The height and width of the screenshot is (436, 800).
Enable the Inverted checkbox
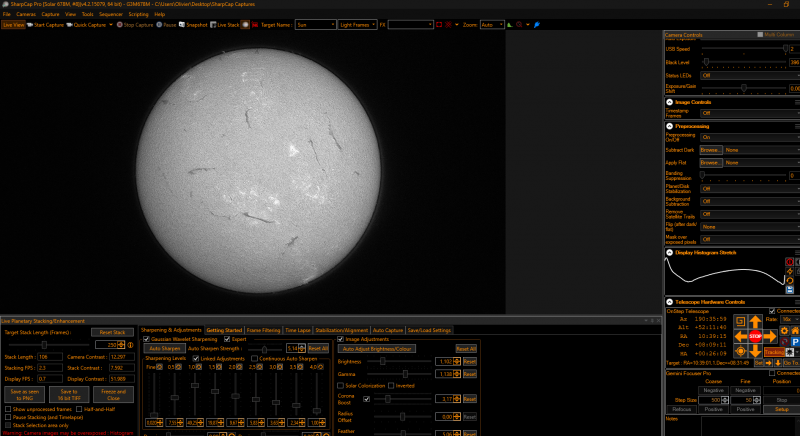click(x=391, y=386)
